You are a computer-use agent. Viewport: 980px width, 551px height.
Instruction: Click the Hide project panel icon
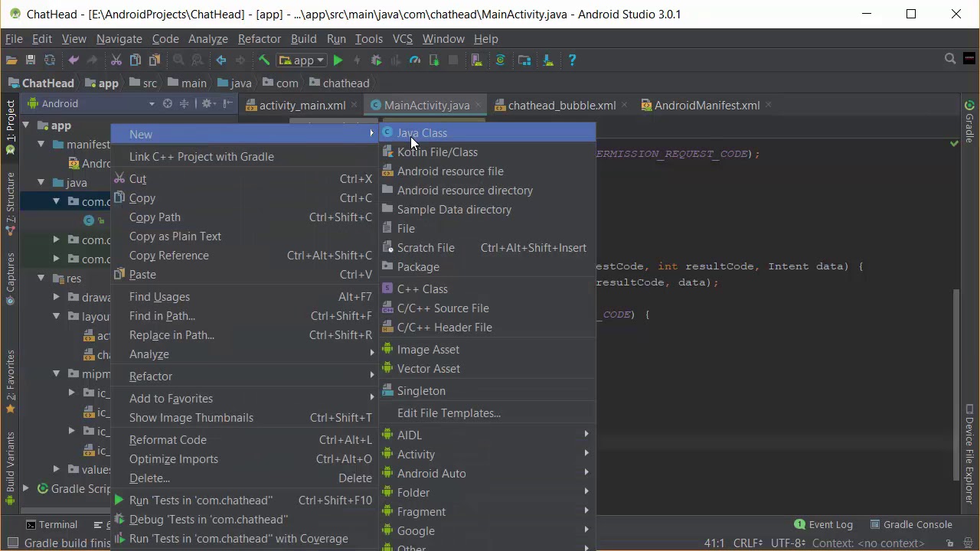pos(228,104)
